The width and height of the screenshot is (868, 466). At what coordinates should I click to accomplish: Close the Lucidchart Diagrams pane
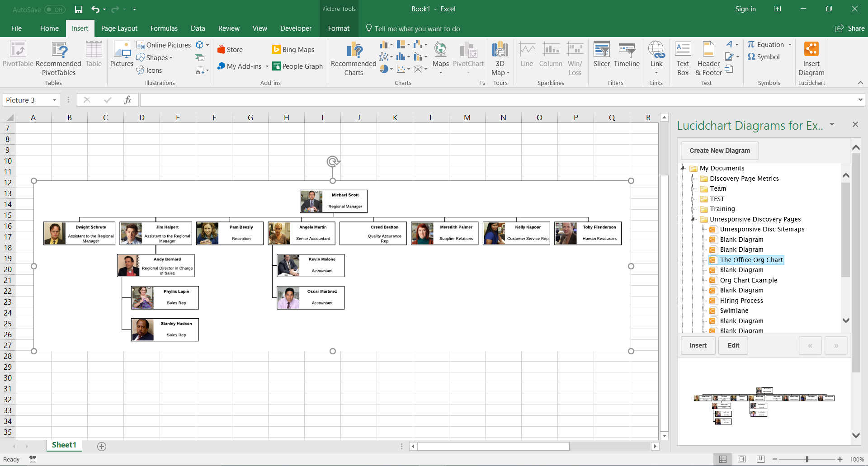(x=855, y=124)
